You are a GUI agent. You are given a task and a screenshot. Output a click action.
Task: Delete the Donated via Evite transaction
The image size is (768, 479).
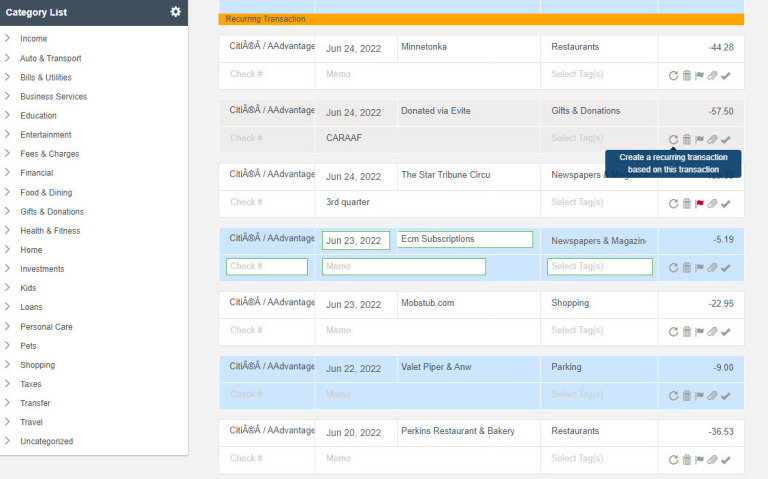687,140
